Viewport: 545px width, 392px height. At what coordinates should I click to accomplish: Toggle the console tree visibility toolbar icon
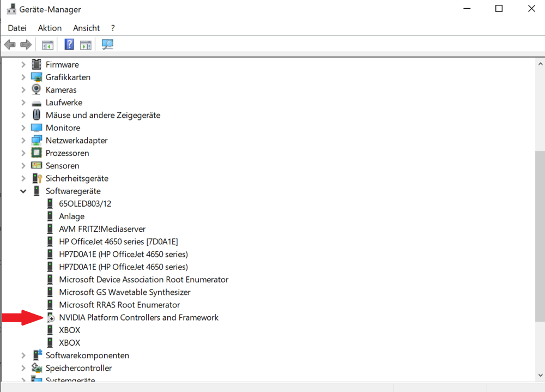point(47,44)
